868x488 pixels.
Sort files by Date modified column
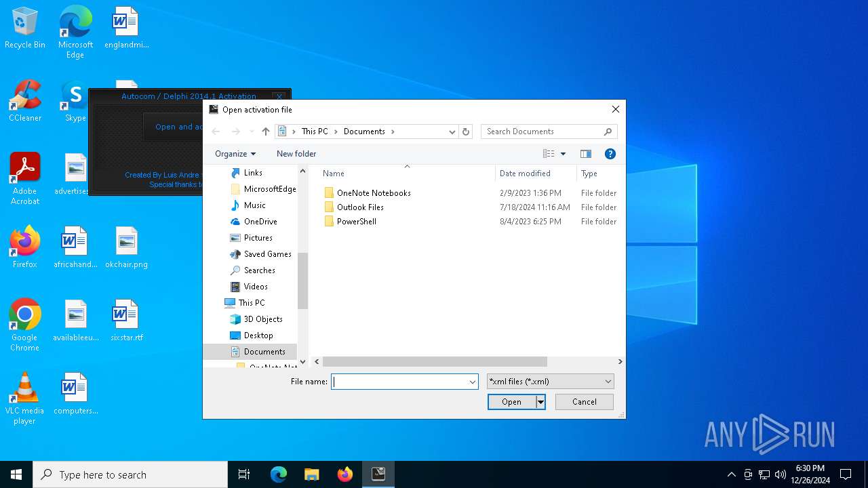coord(525,174)
